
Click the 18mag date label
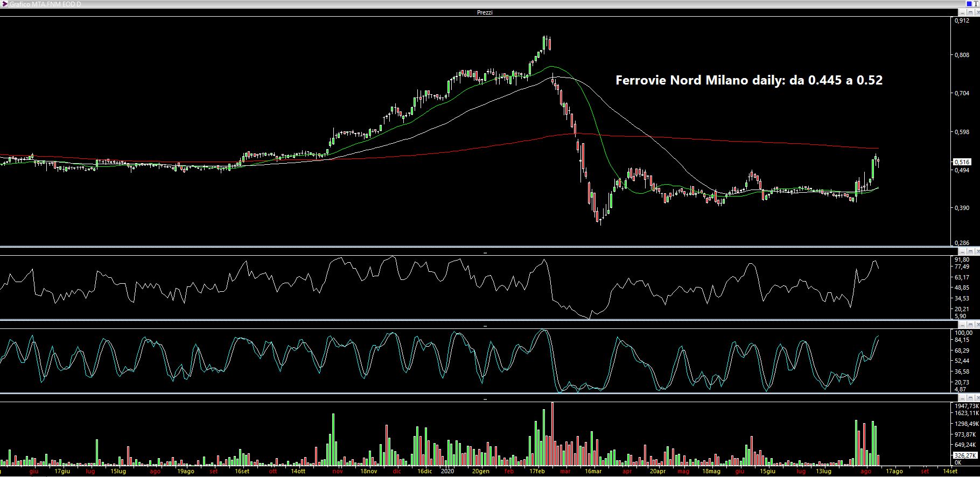point(711,471)
